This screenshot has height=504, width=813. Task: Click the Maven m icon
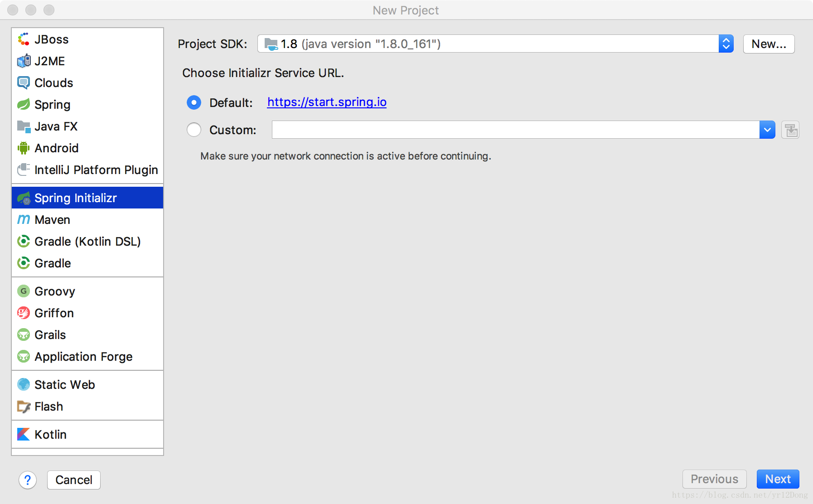coord(24,220)
